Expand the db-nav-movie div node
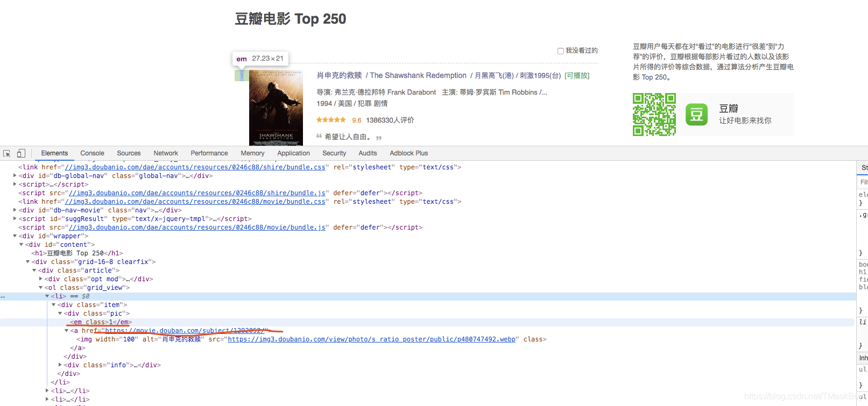Viewport: 868px width, 406px height. point(15,210)
